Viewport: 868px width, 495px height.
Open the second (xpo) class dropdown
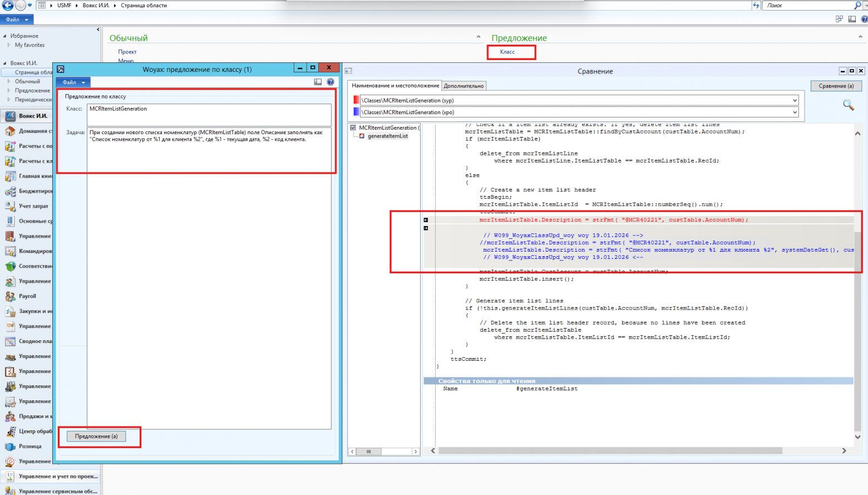point(795,112)
